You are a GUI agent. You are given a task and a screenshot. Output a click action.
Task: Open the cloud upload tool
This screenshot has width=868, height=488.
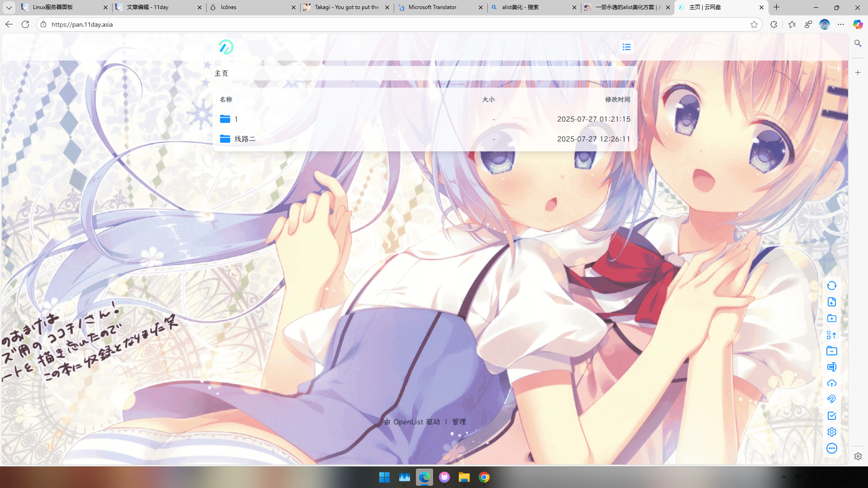[831, 383]
